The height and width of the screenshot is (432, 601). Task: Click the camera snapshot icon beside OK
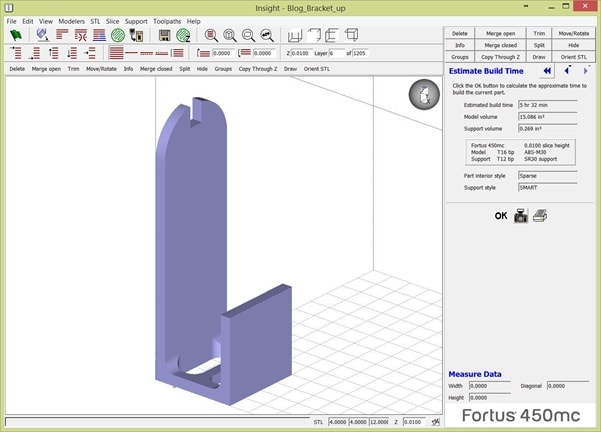(521, 215)
